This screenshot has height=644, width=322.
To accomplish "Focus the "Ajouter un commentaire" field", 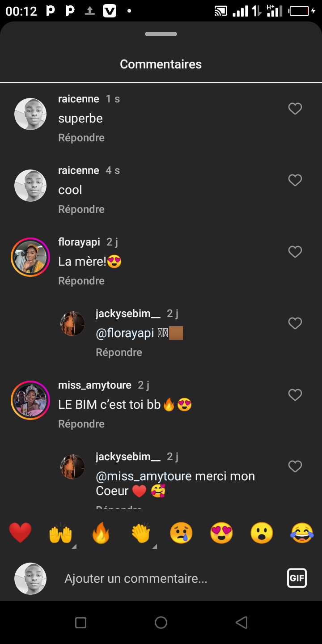I will (x=170, y=579).
